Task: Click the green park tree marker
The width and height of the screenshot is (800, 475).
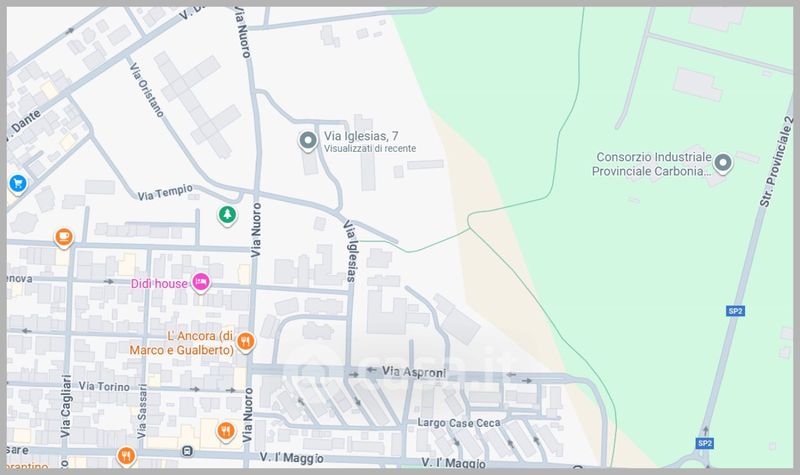Action: click(x=228, y=215)
